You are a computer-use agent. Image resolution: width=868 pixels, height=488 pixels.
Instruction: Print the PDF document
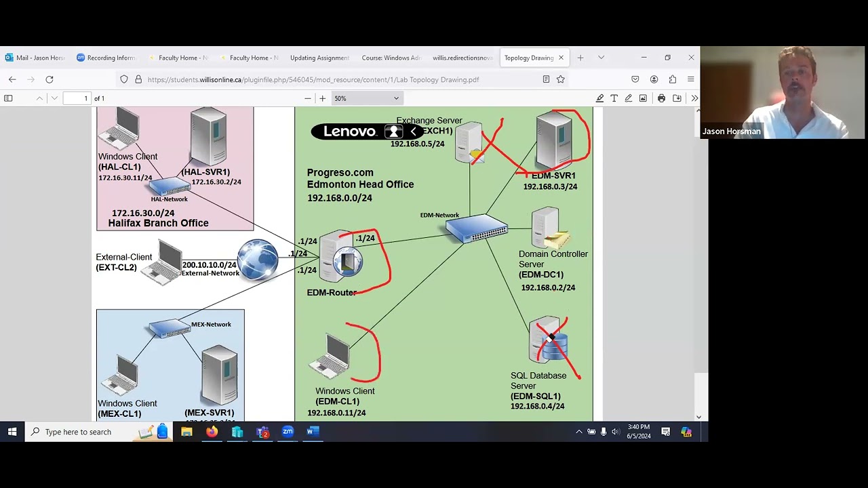(661, 98)
